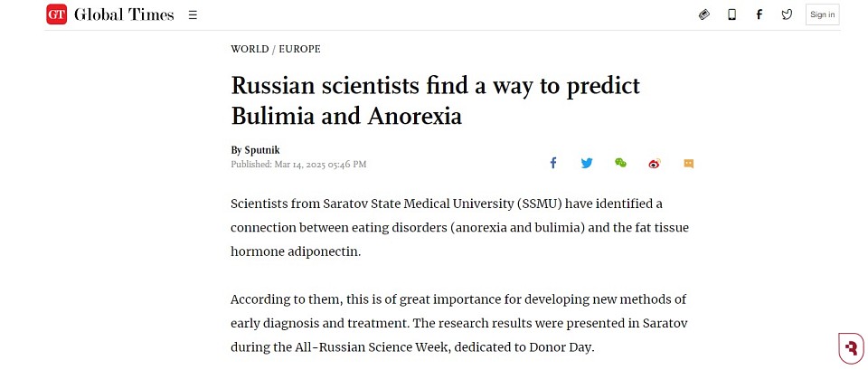Click the red GT logo icon

pyautogui.click(x=56, y=14)
